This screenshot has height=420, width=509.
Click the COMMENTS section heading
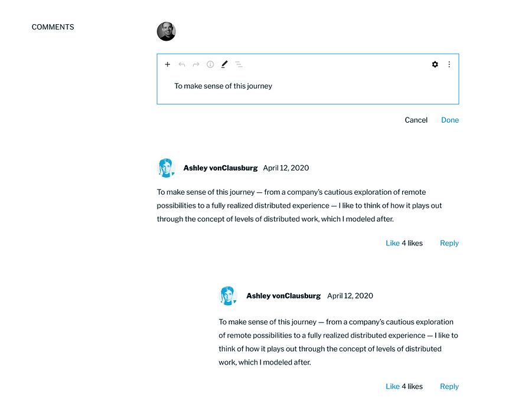point(53,27)
